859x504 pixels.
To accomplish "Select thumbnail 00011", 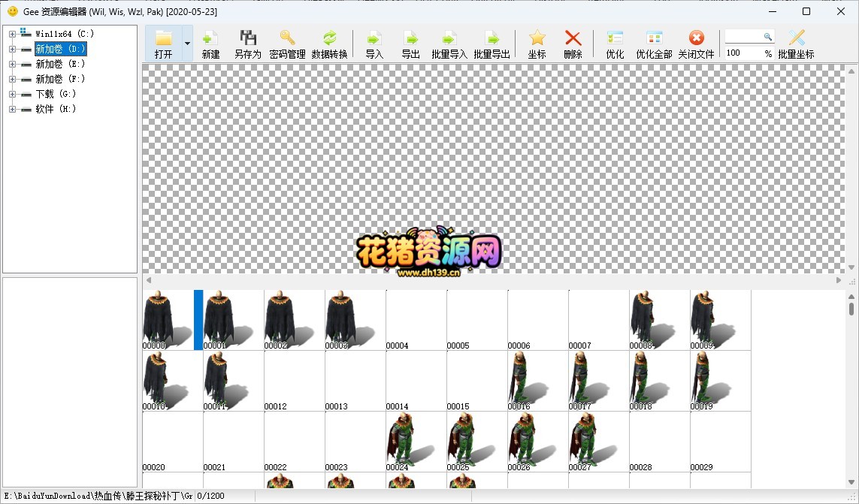I will coord(234,381).
